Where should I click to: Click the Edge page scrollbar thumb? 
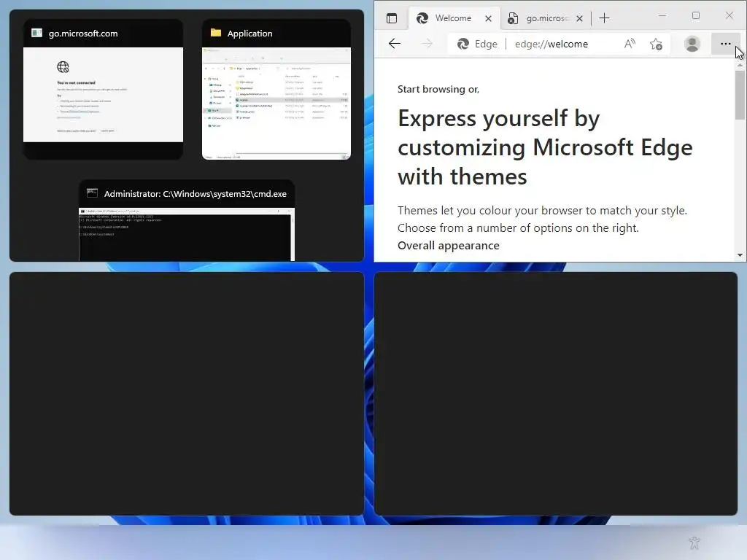pos(740,95)
